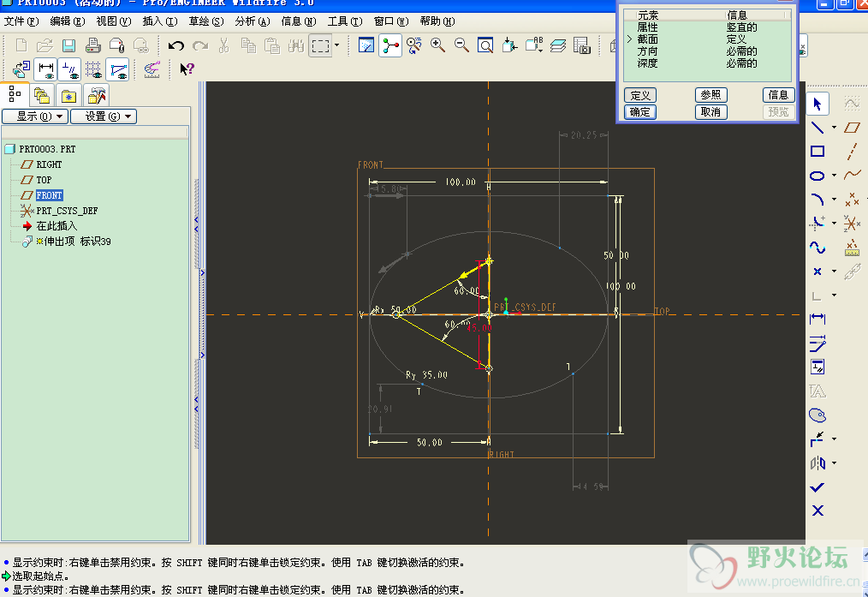Click the Print icon in toolbar
Screen dimensions: 868x597
point(92,45)
